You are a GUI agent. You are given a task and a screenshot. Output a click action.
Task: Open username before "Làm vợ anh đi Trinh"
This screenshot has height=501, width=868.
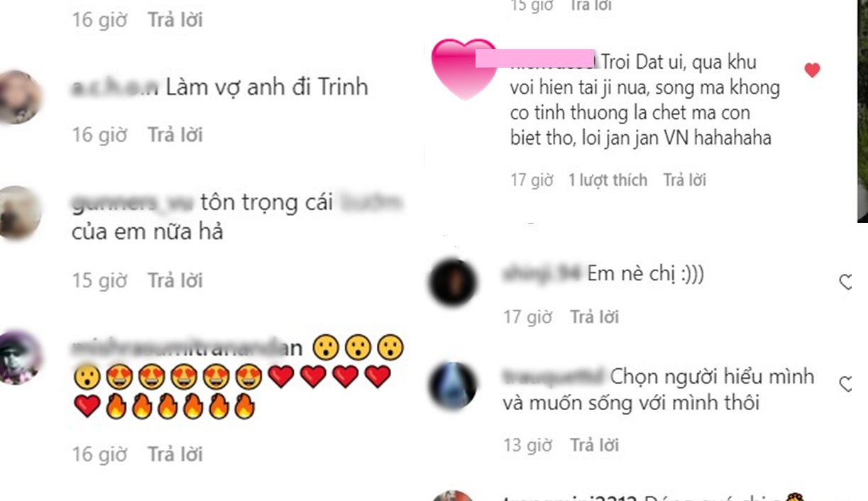click(115, 87)
